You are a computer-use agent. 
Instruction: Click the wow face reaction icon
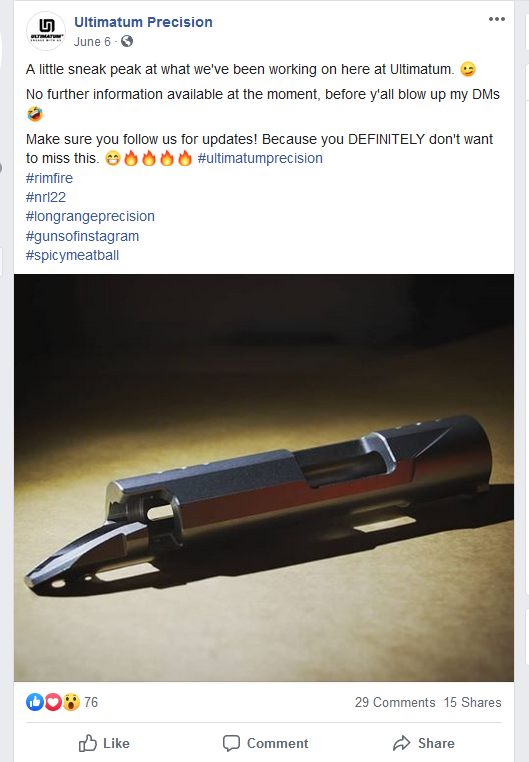(x=71, y=702)
